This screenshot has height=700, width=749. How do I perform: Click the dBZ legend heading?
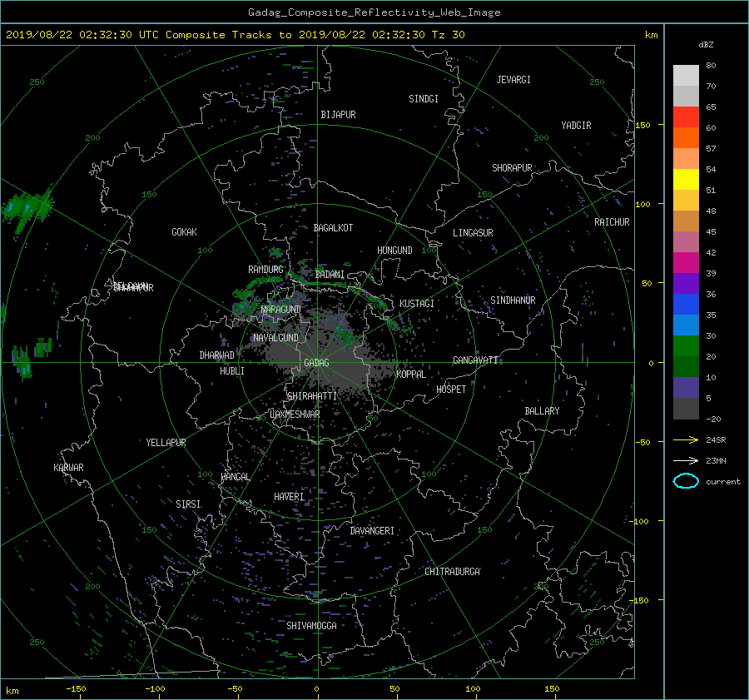(x=706, y=44)
